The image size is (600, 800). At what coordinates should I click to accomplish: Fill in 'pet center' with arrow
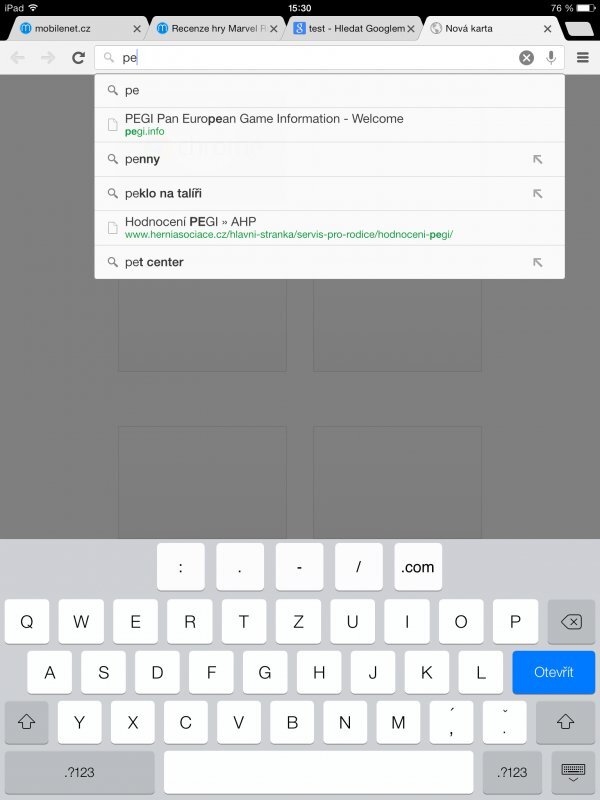[537, 262]
